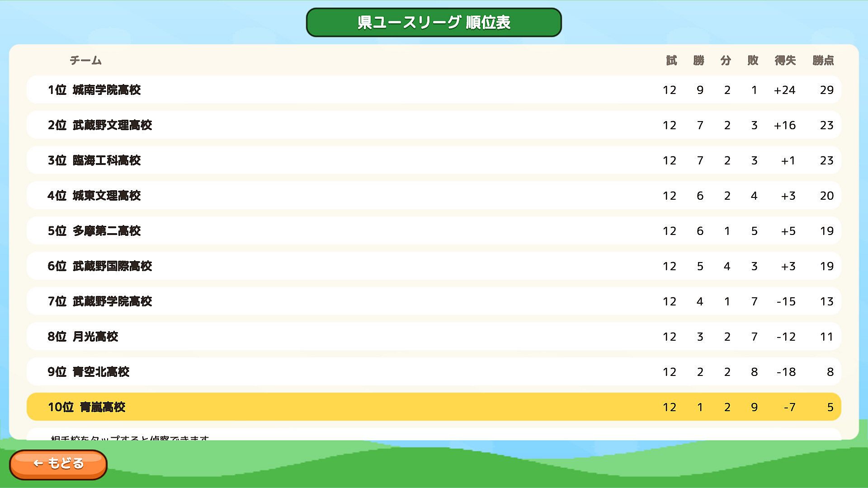This screenshot has width=868, height=488.
Task: Click the 29 points value for 城南学院高校
Action: point(826,90)
